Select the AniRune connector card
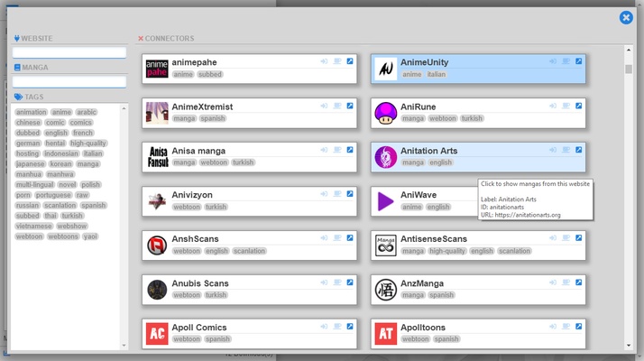Viewport: 644px width, 361px height. click(x=478, y=113)
